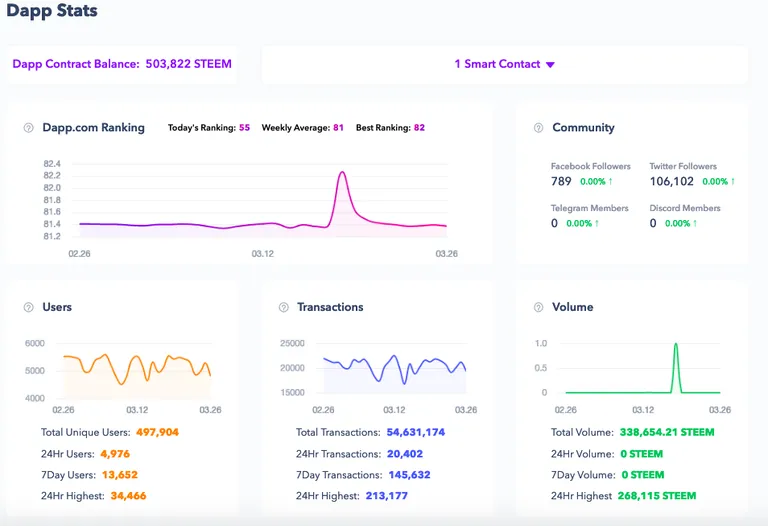This screenshot has width=768, height=526.
Task: Open the help icon next to Volume
Action: tap(538, 307)
